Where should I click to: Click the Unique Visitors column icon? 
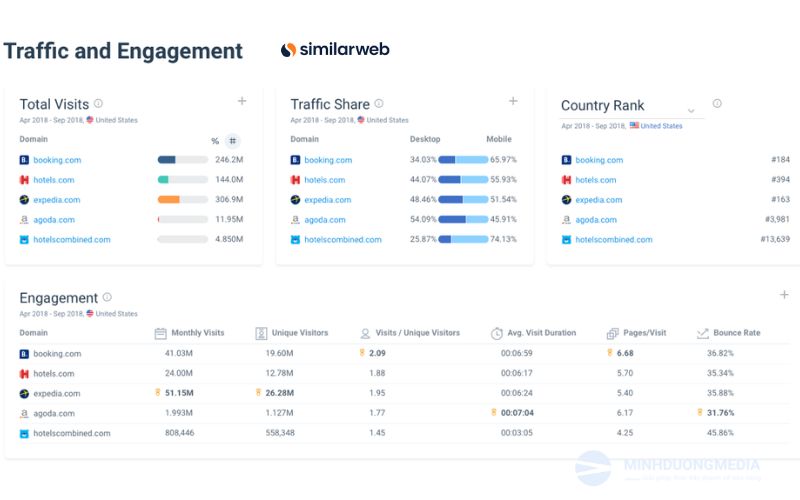(x=261, y=333)
